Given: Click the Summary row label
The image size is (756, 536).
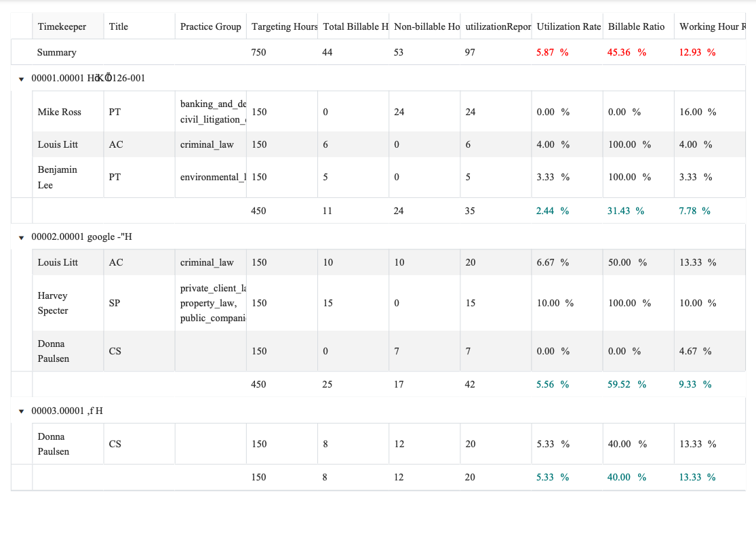Looking at the screenshot, I should click(57, 53).
